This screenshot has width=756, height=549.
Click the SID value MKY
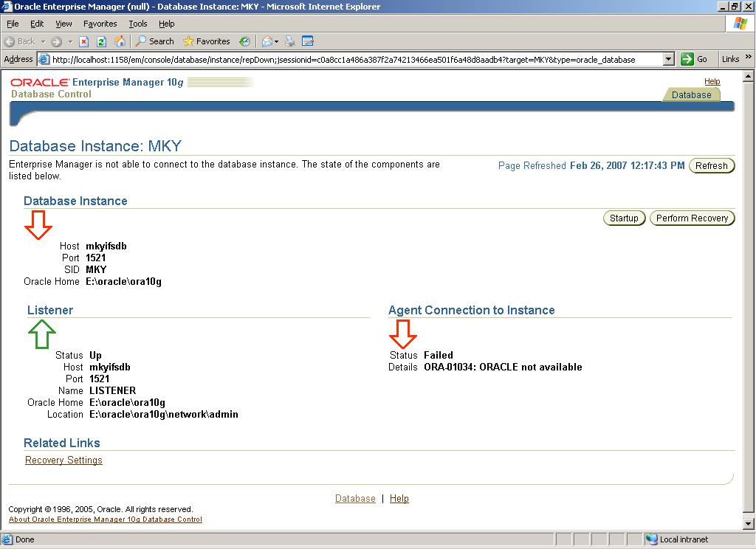tap(96, 269)
